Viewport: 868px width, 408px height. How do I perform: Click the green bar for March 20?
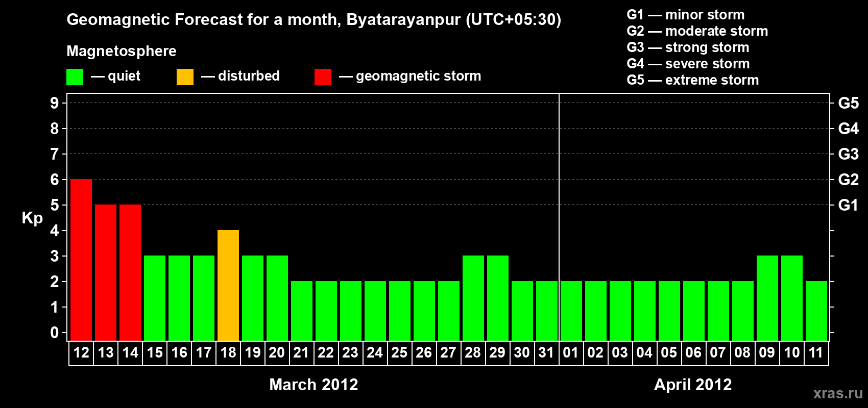tap(277, 298)
